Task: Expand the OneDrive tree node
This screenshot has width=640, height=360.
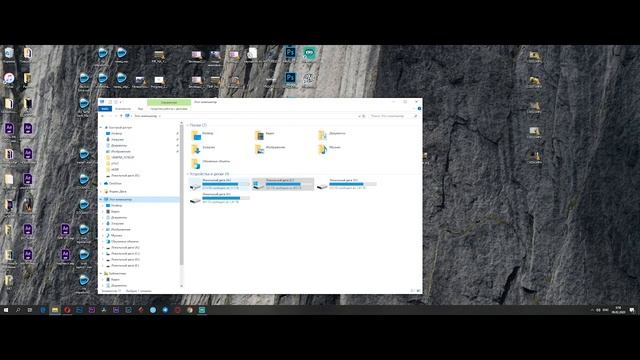Action: [x=101, y=184]
